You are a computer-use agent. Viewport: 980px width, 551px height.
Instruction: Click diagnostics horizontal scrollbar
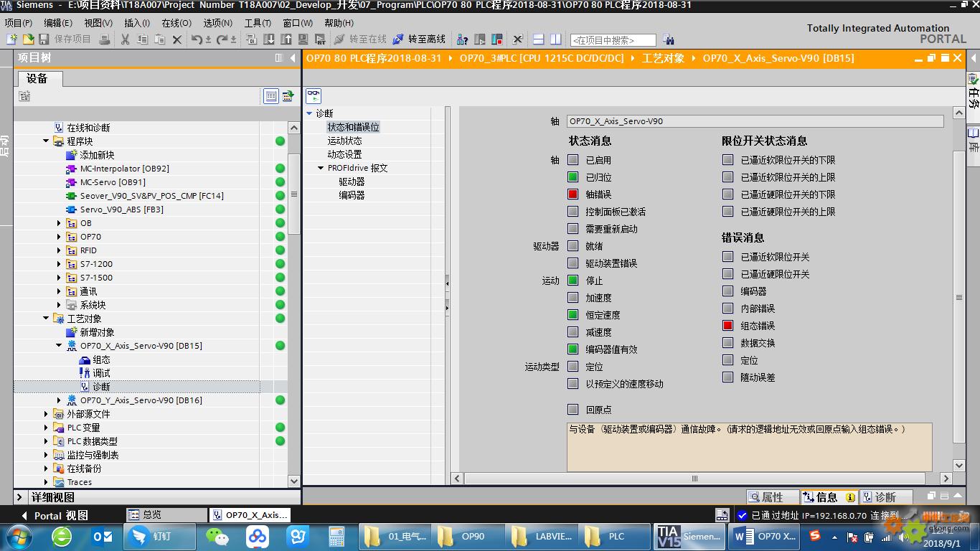click(695, 479)
